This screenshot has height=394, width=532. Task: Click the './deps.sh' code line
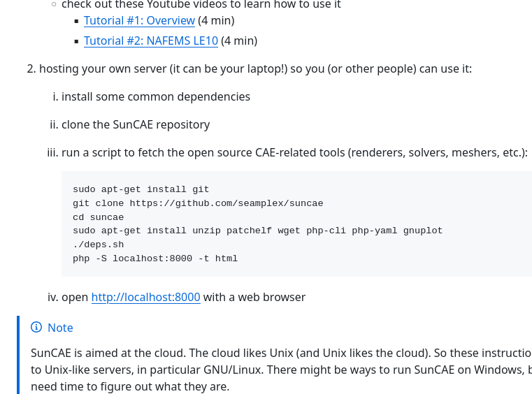pos(99,245)
